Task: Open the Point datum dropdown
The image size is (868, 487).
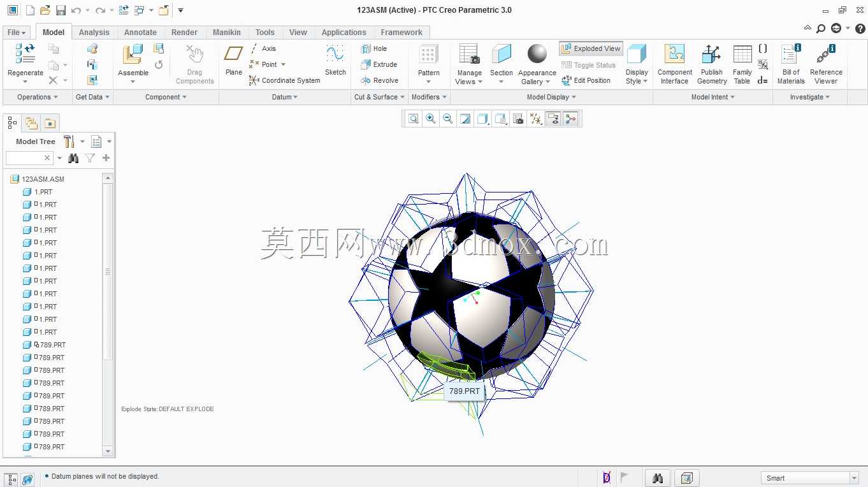Action: pos(283,64)
